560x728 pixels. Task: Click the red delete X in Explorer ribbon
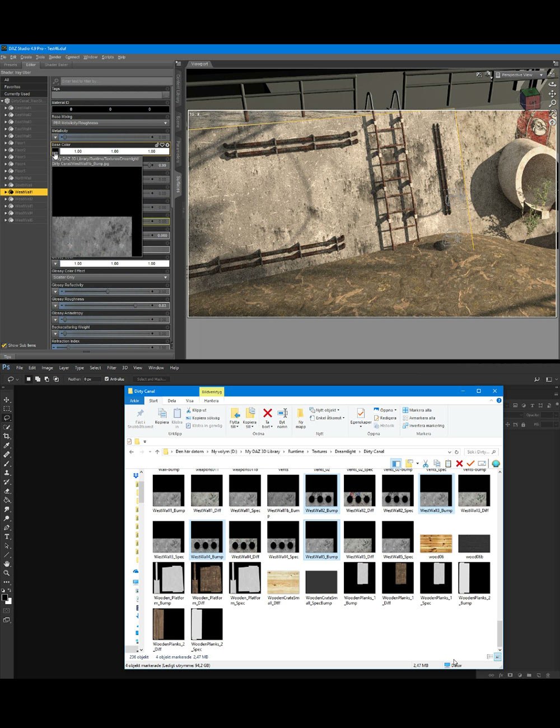point(268,413)
